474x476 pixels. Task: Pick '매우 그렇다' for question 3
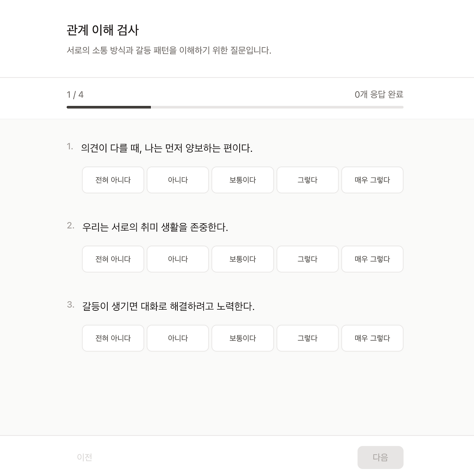(372, 338)
